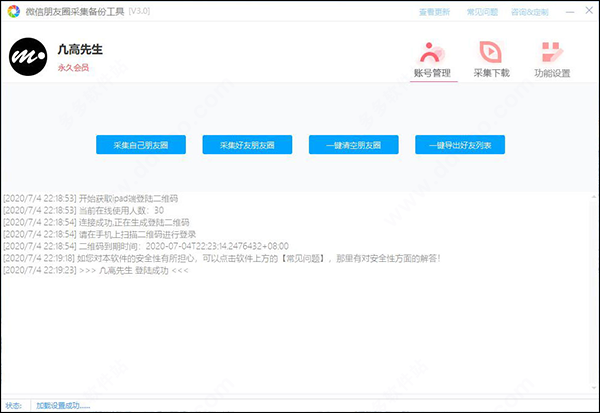
Task: Click the log scrollbar down arrow
Action: (594, 389)
